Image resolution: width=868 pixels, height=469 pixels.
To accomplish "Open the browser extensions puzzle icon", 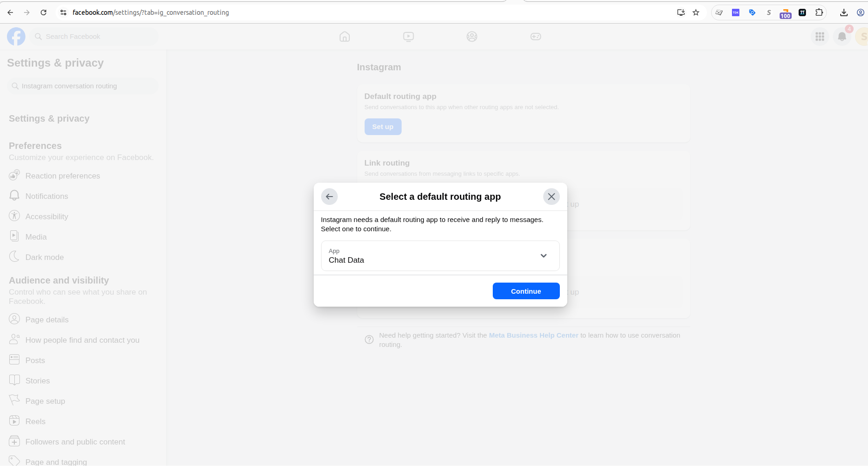I will tap(819, 12).
